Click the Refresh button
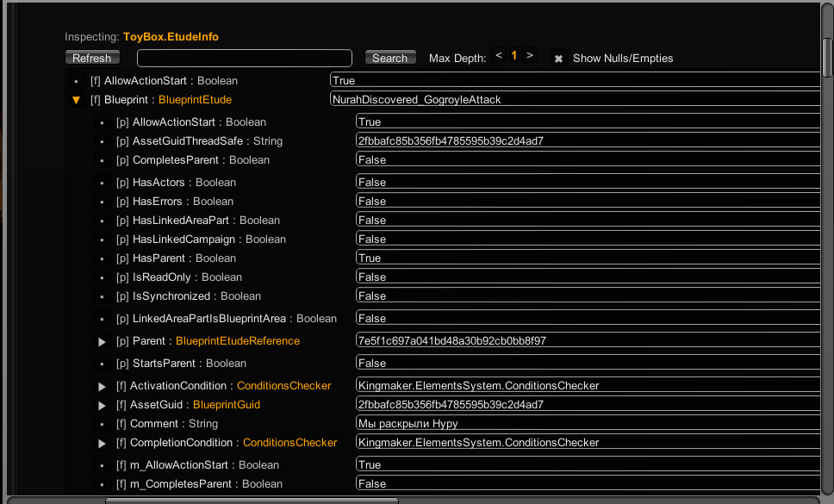Screen dimensions: 834x504 pyautogui.click(x=92, y=58)
